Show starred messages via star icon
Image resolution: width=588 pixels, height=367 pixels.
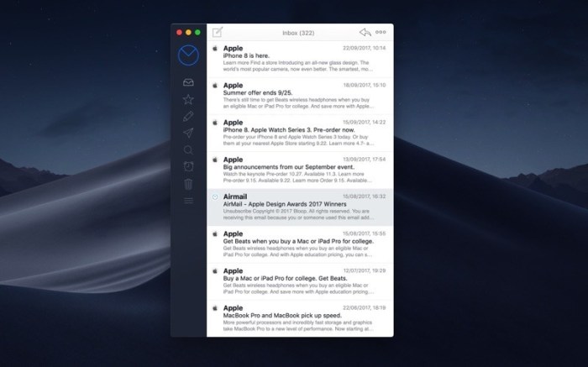point(188,99)
